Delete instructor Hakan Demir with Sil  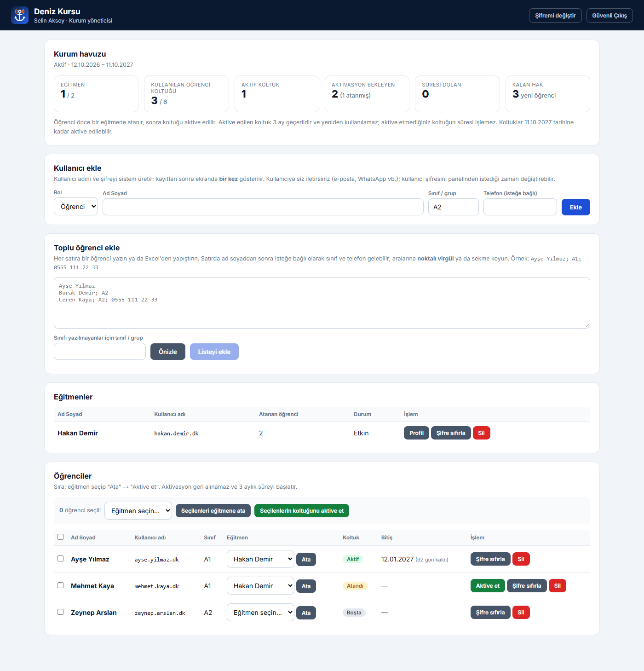coord(481,433)
